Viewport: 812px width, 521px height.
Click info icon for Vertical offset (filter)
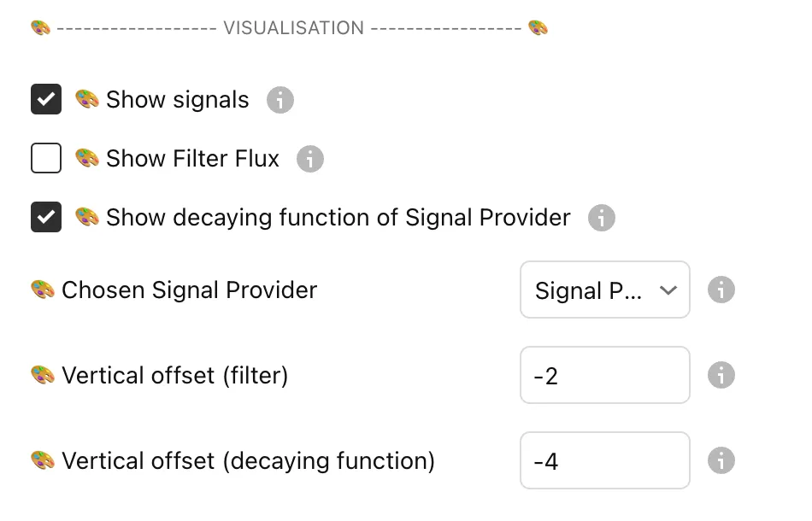[721, 375]
